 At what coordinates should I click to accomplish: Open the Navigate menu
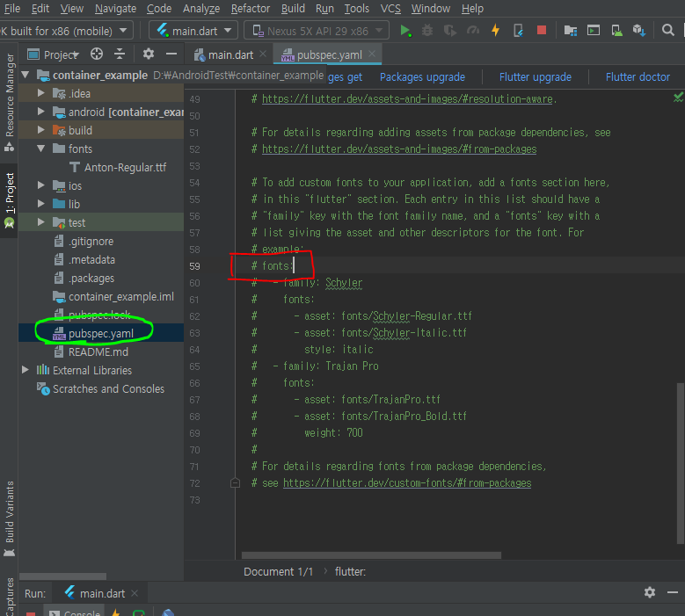[115, 8]
